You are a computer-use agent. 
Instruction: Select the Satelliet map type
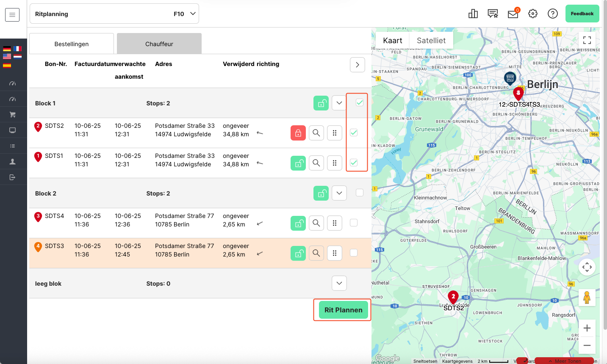pyautogui.click(x=431, y=41)
